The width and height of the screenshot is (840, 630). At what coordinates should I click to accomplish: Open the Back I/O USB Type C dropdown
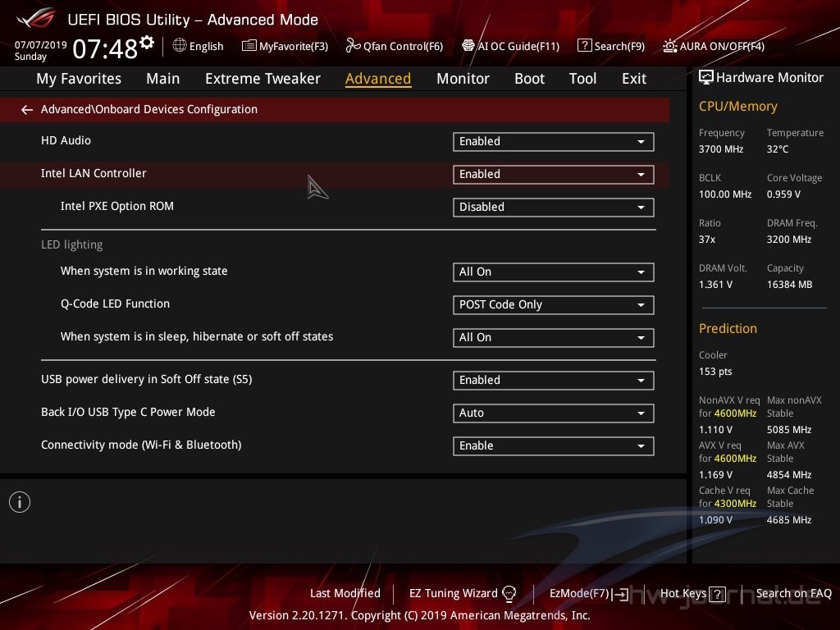(554, 413)
